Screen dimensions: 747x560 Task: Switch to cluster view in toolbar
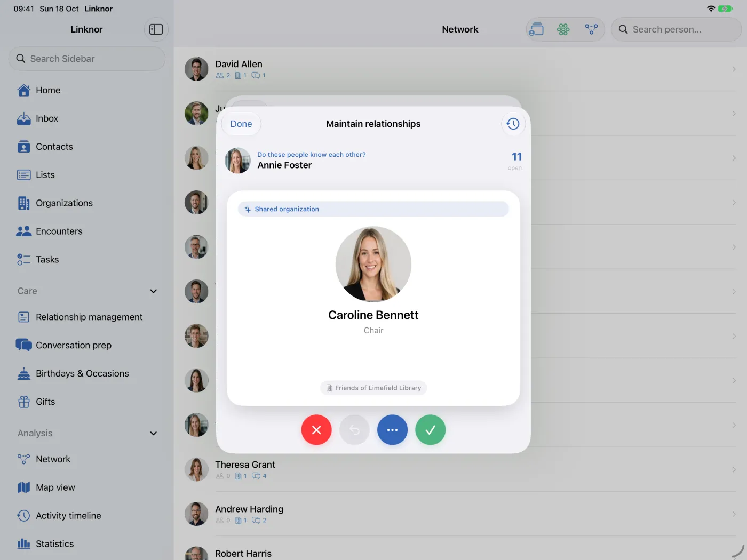(x=563, y=29)
